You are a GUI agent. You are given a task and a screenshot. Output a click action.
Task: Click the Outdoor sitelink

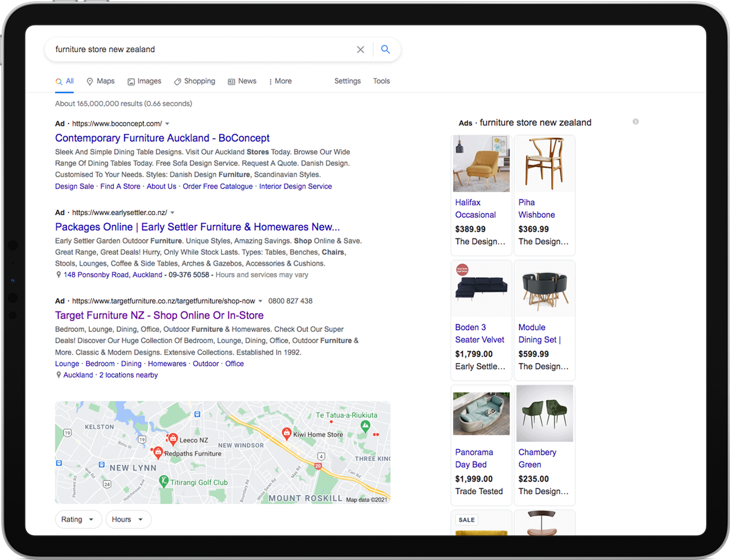tap(206, 364)
